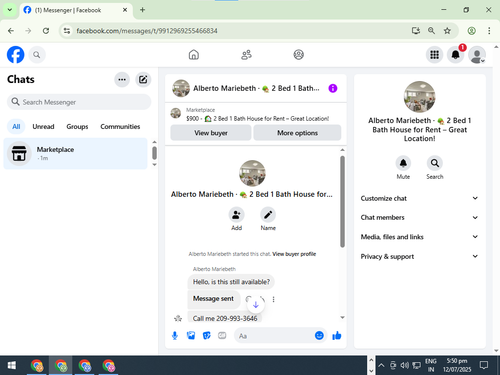Open the Marketplace chat store icon
This screenshot has width=500, height=375.
(x=19, y=153)
